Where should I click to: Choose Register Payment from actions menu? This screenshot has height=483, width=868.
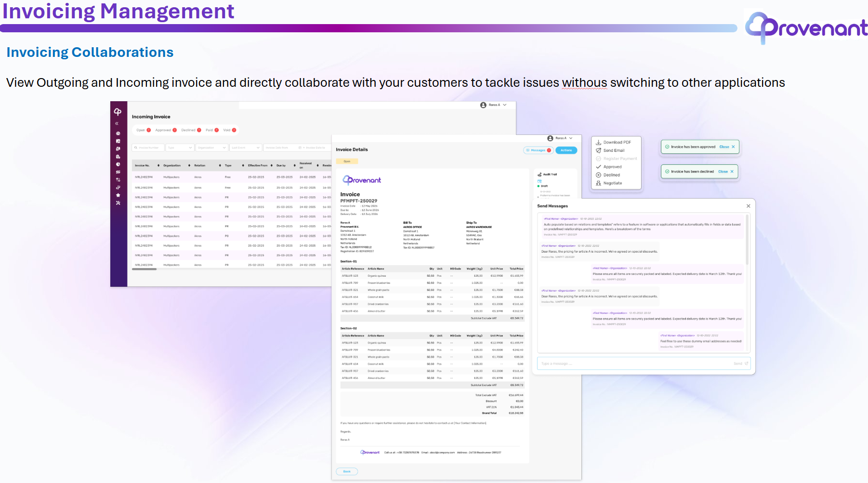tap(617, 159)
